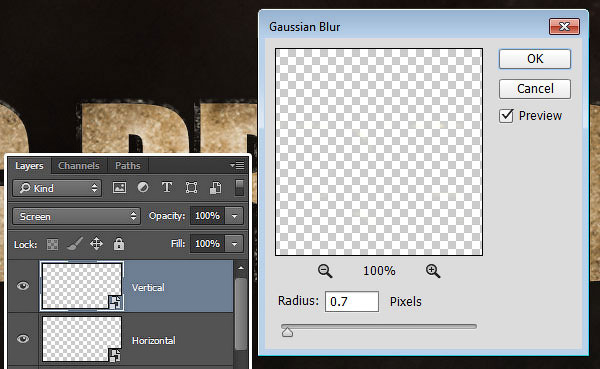
Task: Click OK in Gaussian Blur dialog
Action: tap(535, 59)
